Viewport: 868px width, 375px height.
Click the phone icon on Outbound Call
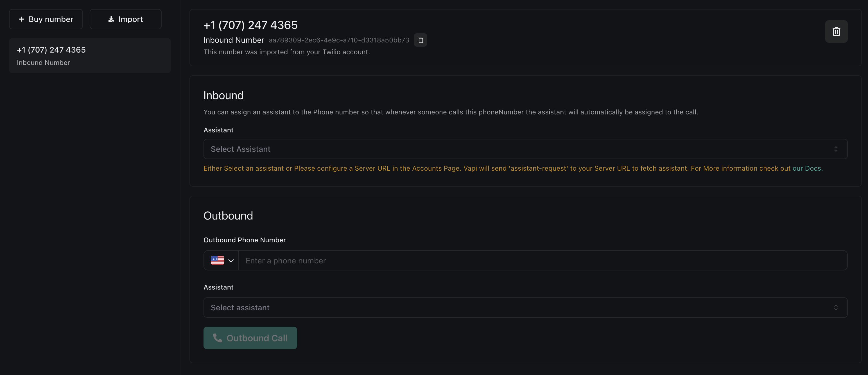click(x=217, y=338)
